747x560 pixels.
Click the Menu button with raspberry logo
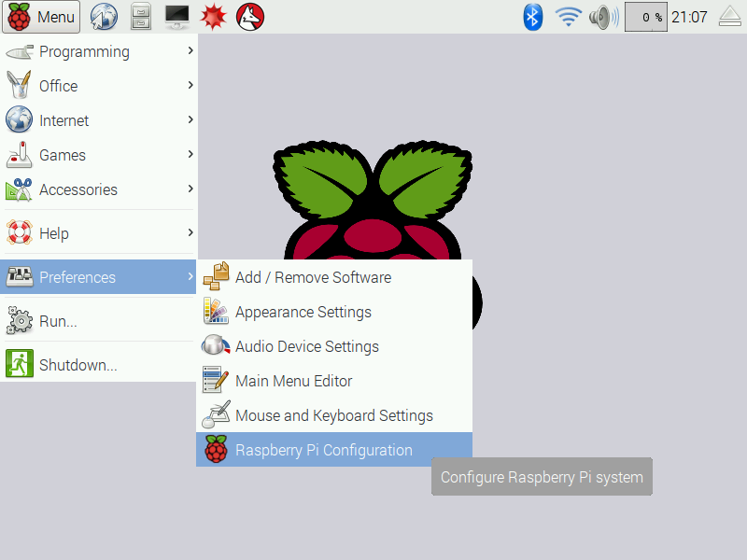[x=41, y=17]
